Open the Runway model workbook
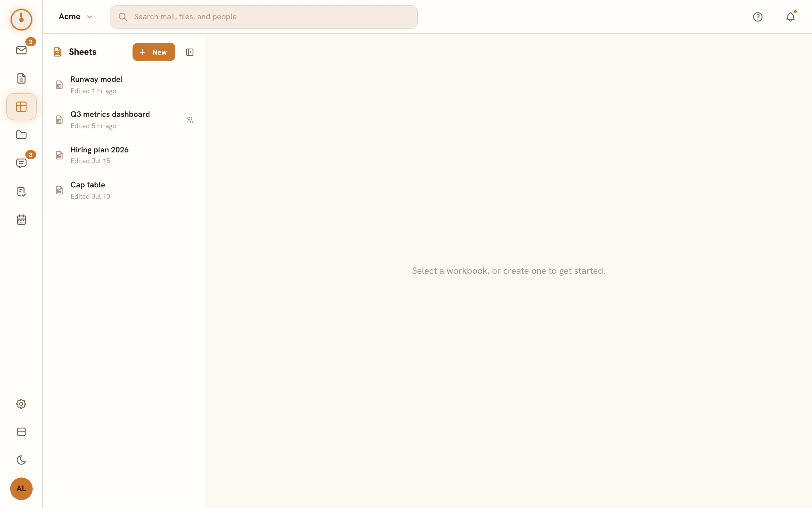812x508 pixels. coord(124,85)
